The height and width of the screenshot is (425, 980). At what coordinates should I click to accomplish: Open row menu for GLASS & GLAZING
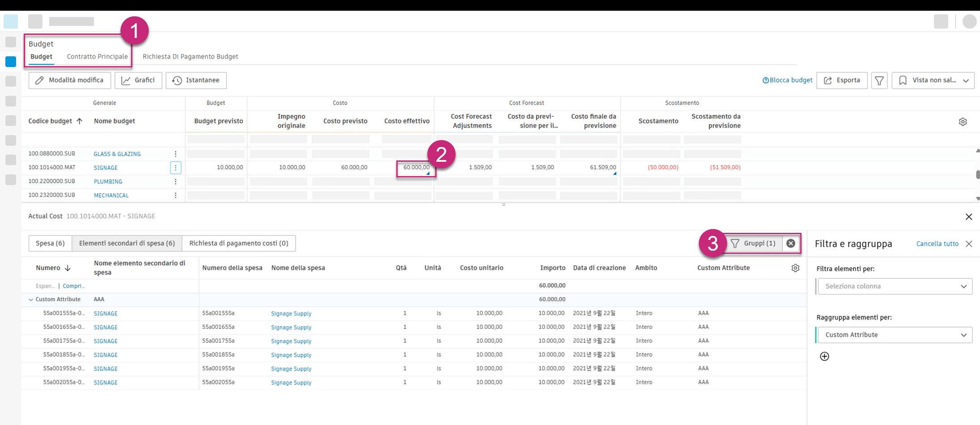point(175,154)
